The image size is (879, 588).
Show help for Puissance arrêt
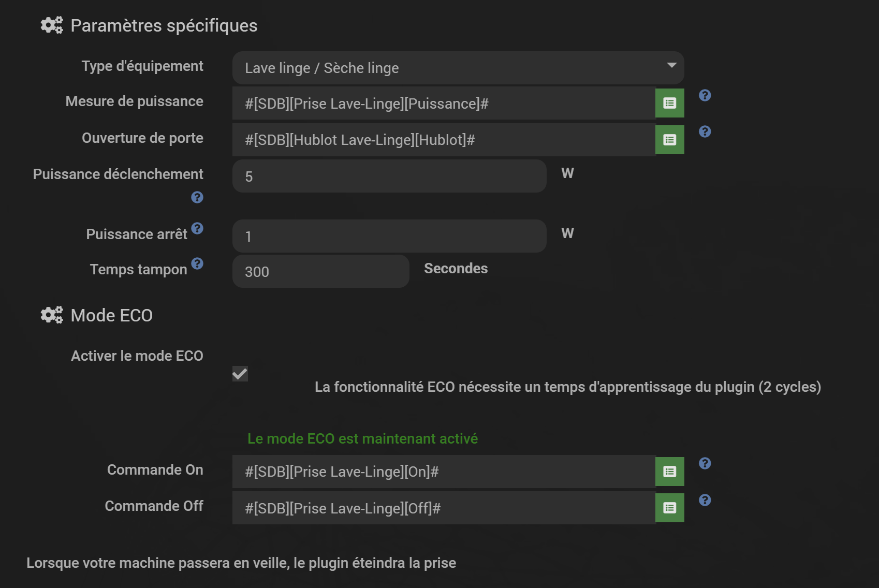(x=197, y=228)
